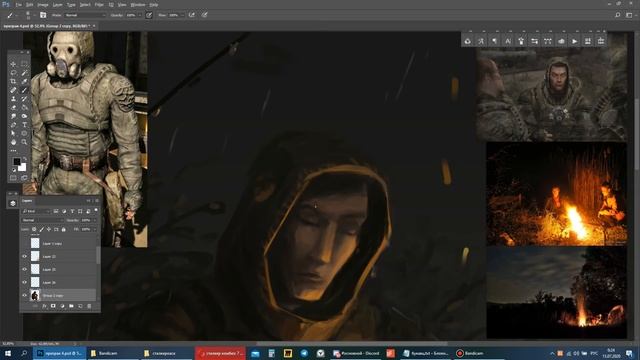Enable Quick Mask mode

click(13, 178)
